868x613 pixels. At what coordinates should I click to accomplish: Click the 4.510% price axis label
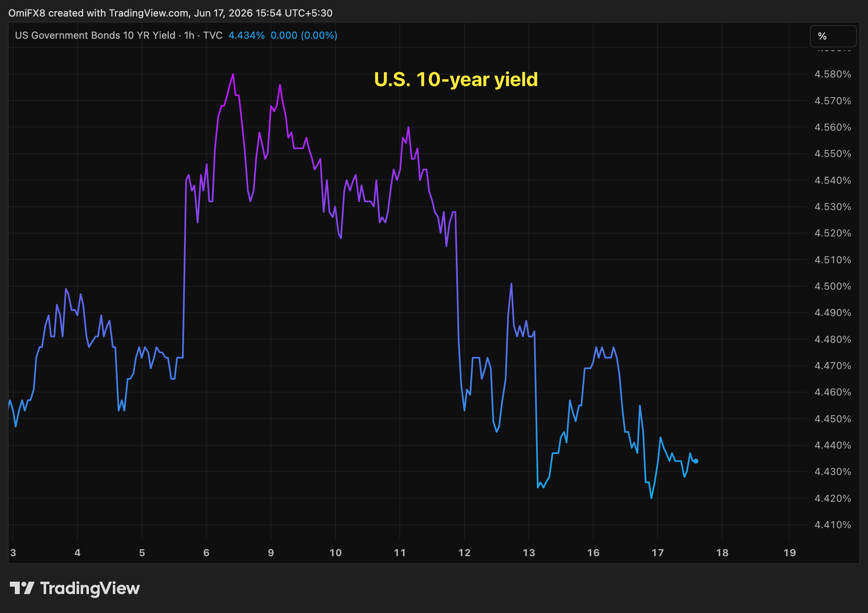pos(833,260)
